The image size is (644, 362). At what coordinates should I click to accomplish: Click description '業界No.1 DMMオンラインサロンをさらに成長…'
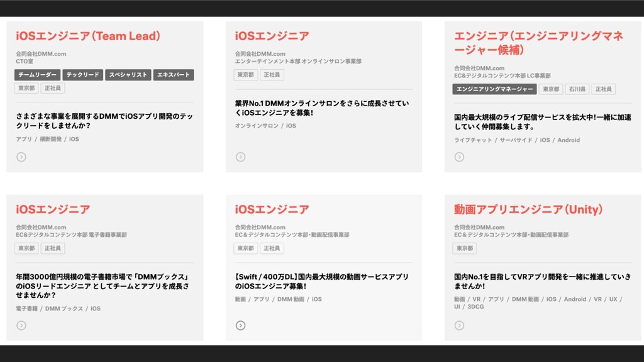322,108
